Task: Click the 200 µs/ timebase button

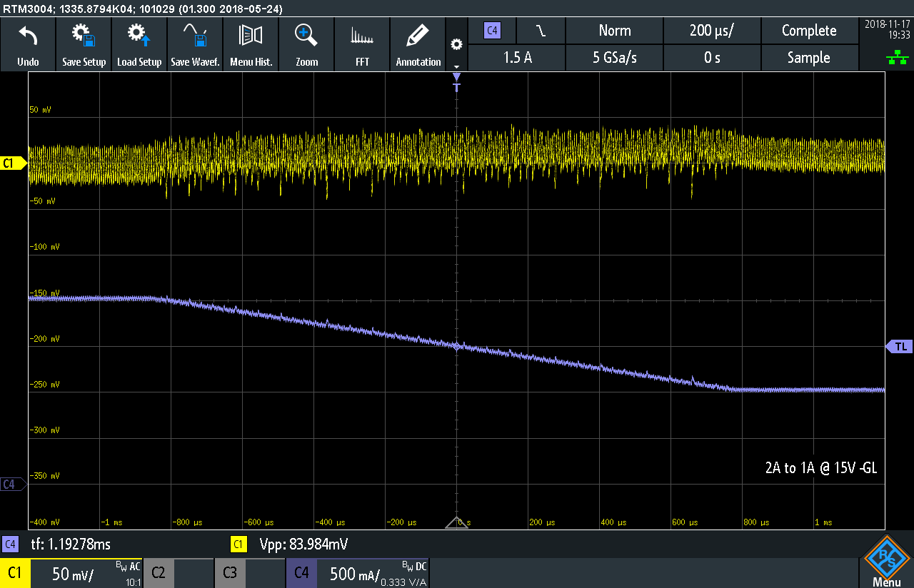Action: [712, 31]
